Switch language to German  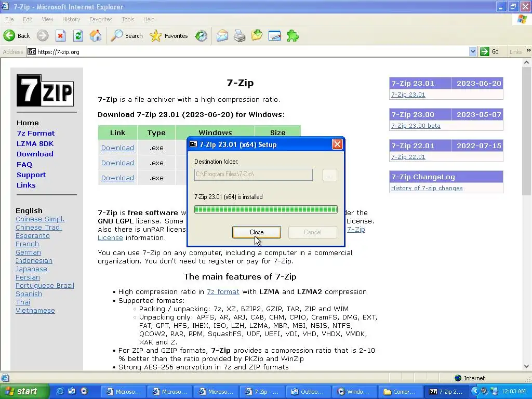pyautogui.click(x=28, y=252)
